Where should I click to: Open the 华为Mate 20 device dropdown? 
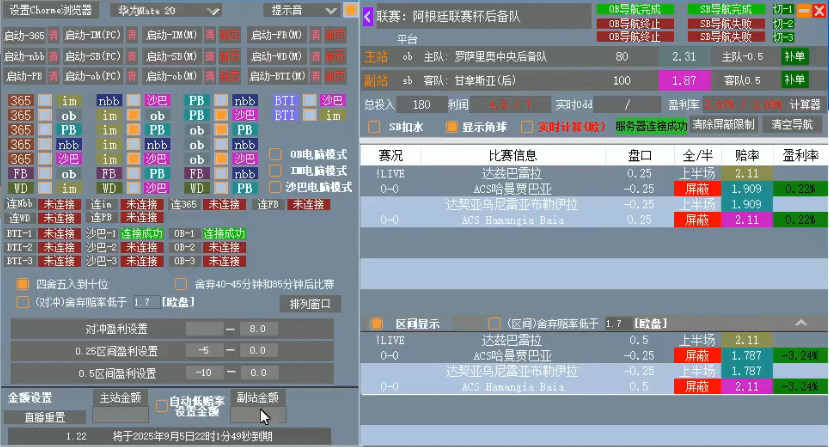tap(165, 10)
